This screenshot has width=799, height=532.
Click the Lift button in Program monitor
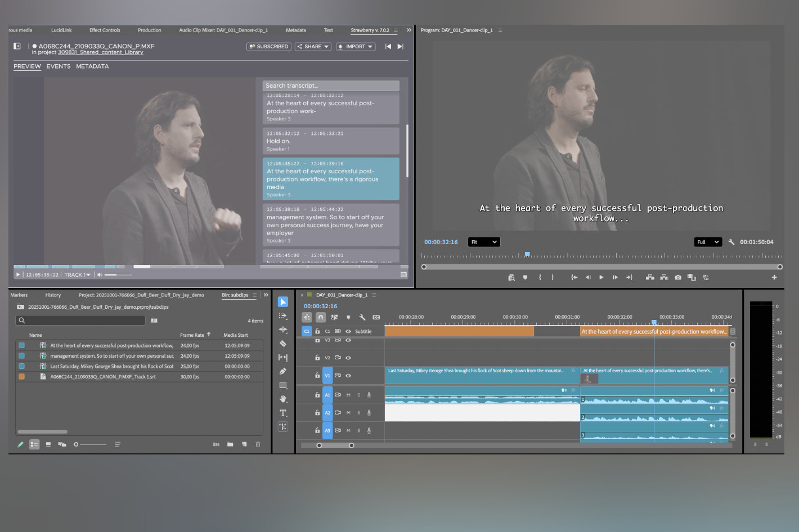(x=650, y=277)
